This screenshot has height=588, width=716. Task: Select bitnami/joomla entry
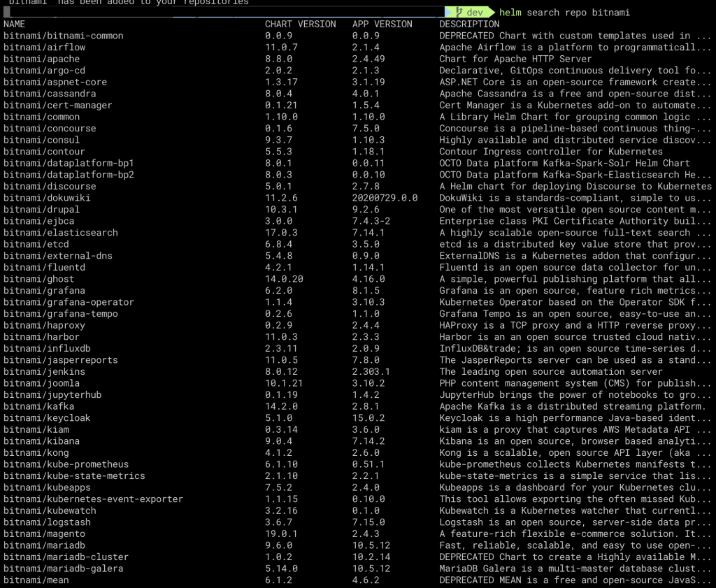(41, 383)
